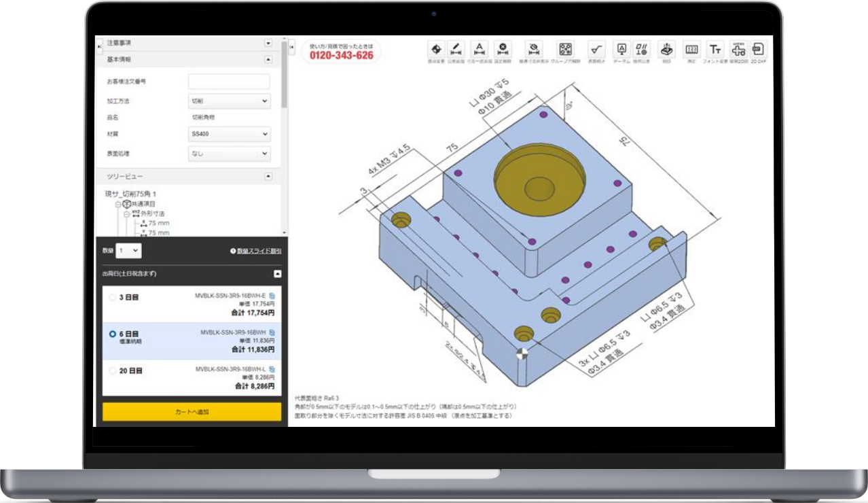Select the 3 日目 shipping radio option
The height and width of the screenshot is (503, 868).
(113, 297)
